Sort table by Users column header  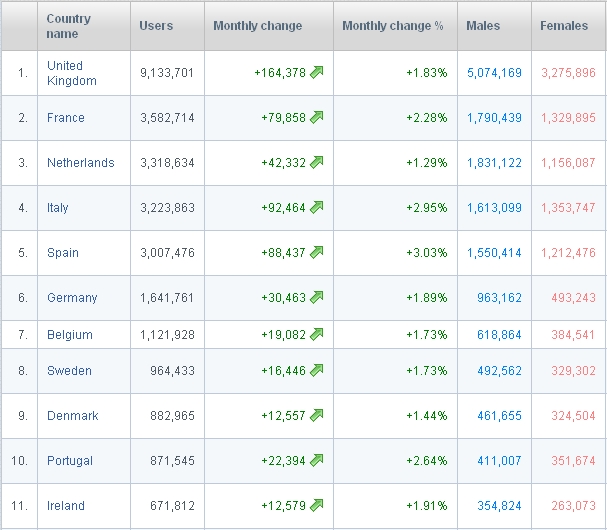156,26
